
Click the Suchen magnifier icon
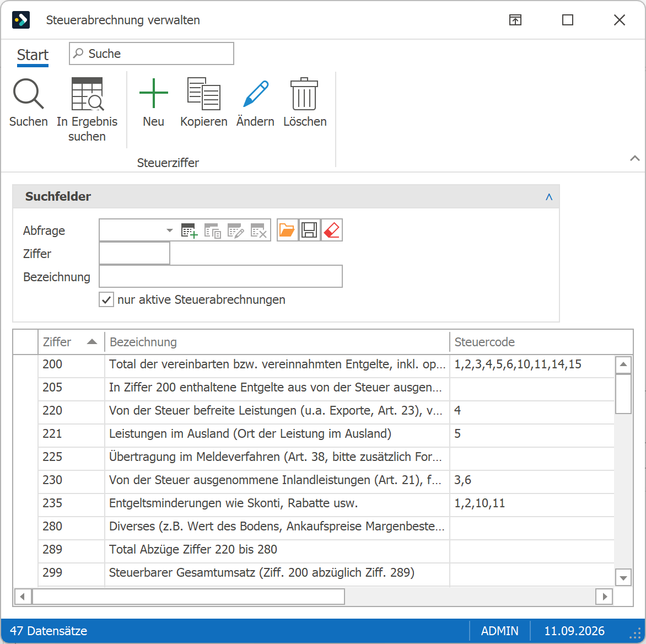coord(28,94)
